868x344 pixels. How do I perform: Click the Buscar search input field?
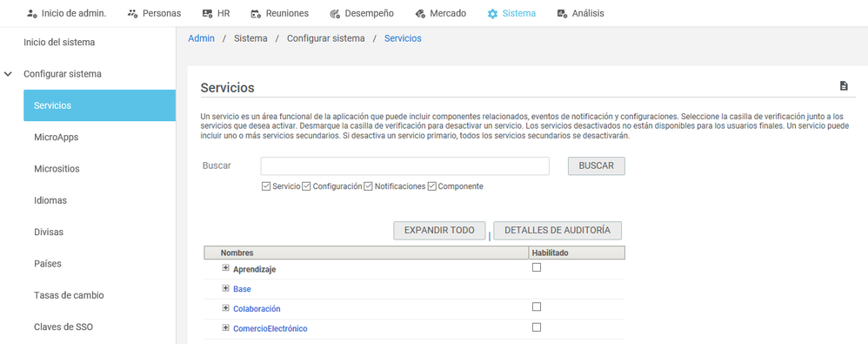pyautogui.click(x=404, y=165)
